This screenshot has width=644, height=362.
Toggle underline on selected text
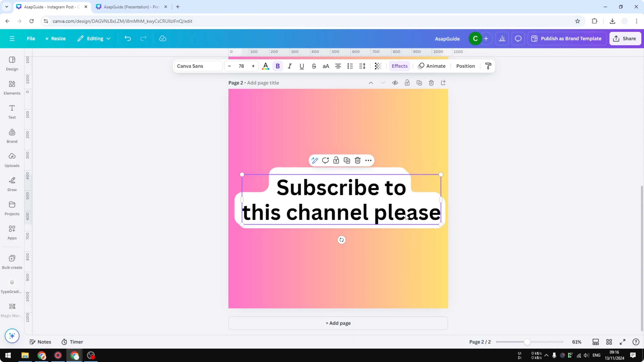point(302,66)
